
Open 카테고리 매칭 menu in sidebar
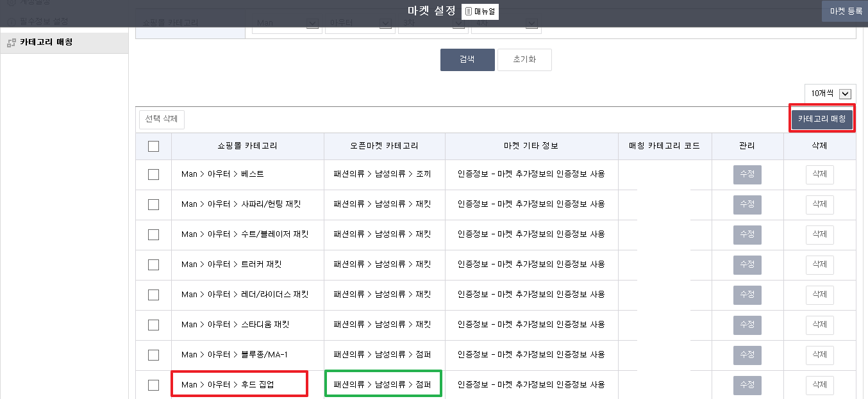point(46,43)
